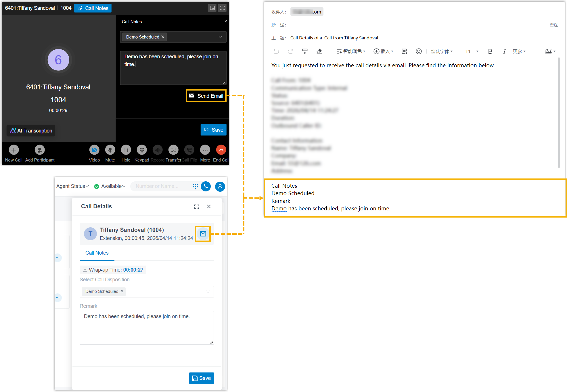Expand call disposition dropdown in call window
The image size is (567, 392).
(220, 37)
